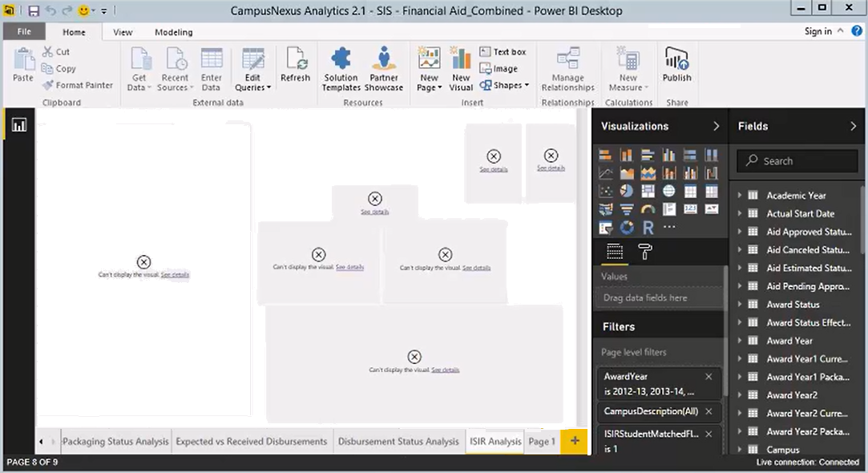Switch to the Modeling ribbon tab
This screenshot has height=473, width=868.
click(174, 32)
